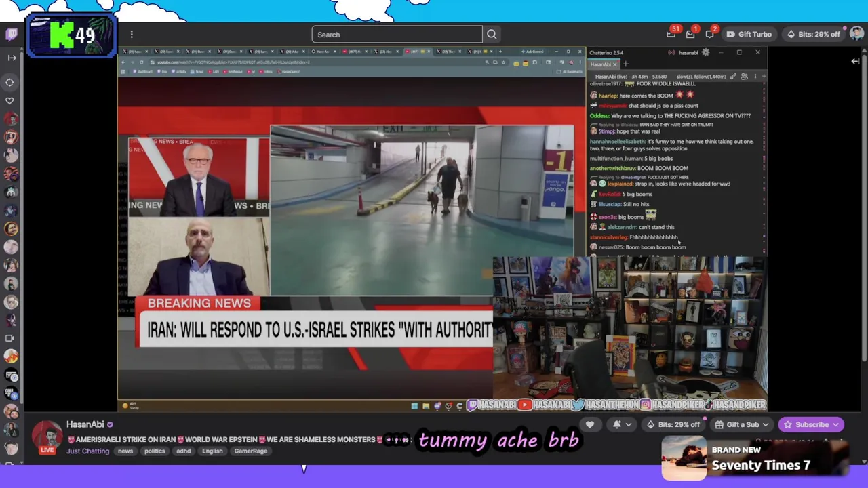Open HasanAbi's live channel avatar
The image size is (868, 488).
(x=47, y=437)
